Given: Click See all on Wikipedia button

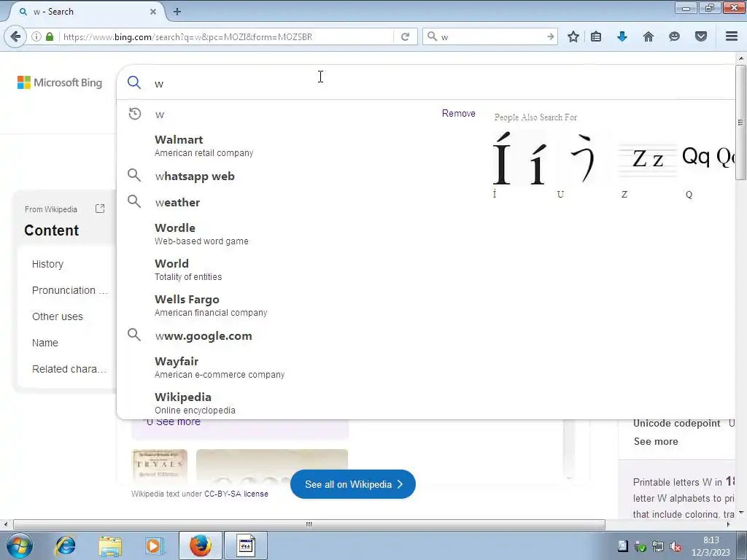Looking at the screenshot, I should point(352,484).
